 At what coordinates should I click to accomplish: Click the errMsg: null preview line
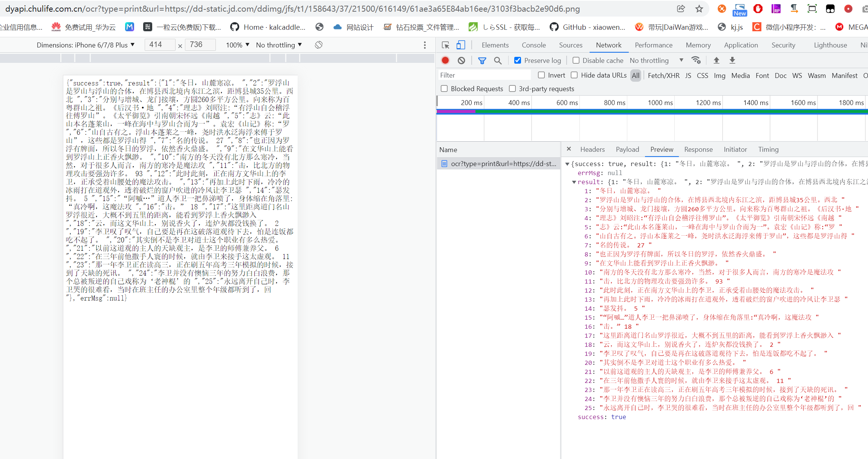click(600, 173)
